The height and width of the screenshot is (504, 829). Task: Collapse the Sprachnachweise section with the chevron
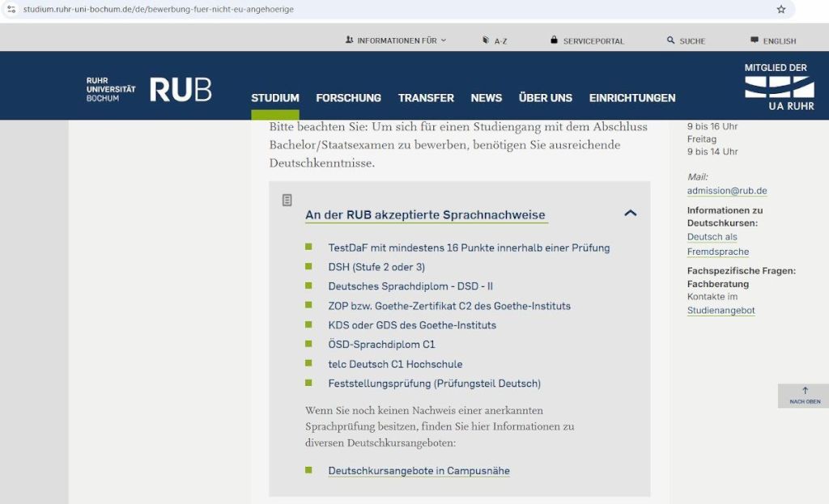click(631, 213)
